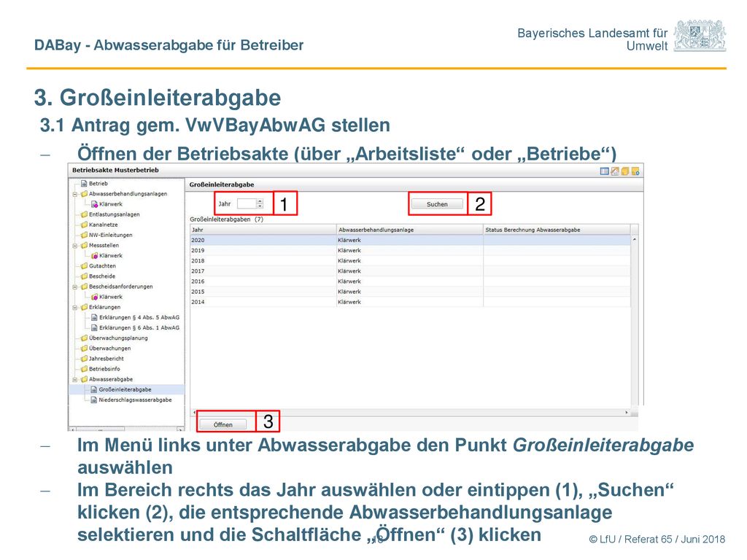Select the Erklärungen folder label in tree
The height and width of the screenshot is (560, 747).
click(105, 307)
